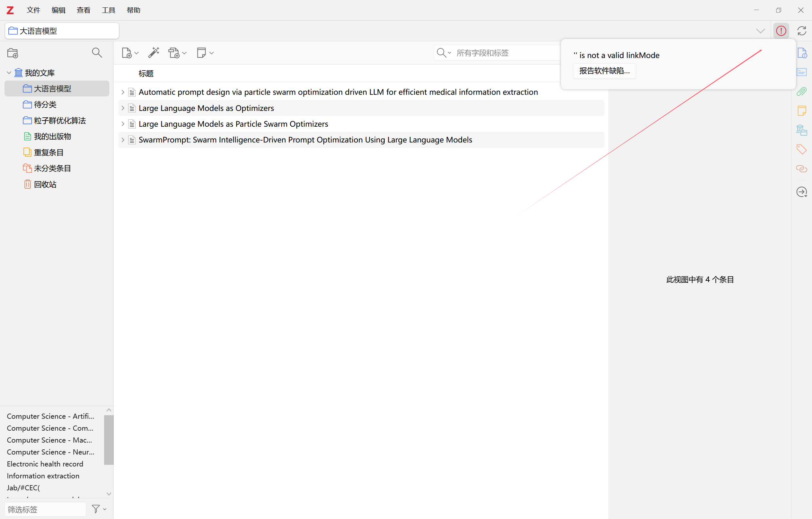Click the sync with zotero.org icon

click(802, 31)
